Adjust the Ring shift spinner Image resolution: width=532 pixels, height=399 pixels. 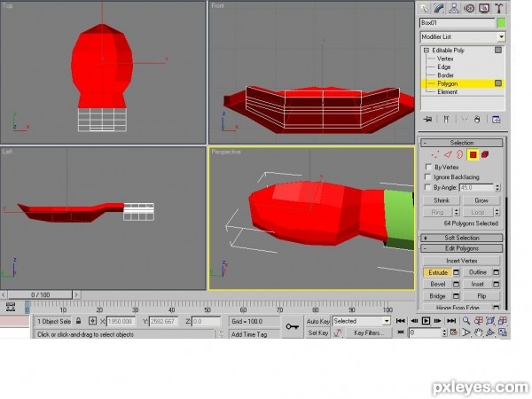pos(457,213)
